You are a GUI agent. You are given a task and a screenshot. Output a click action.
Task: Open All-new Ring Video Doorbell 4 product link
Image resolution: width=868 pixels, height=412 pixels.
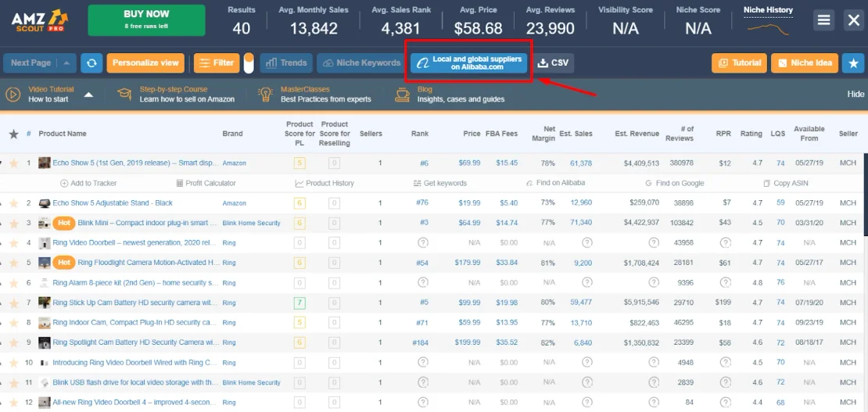[x=135, y=403]
